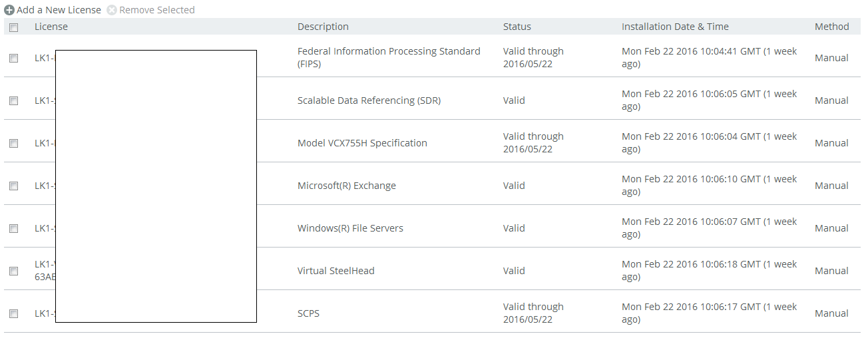868x346 pixels.
Task: Sort by the Method column header
Action: (831, 27)
